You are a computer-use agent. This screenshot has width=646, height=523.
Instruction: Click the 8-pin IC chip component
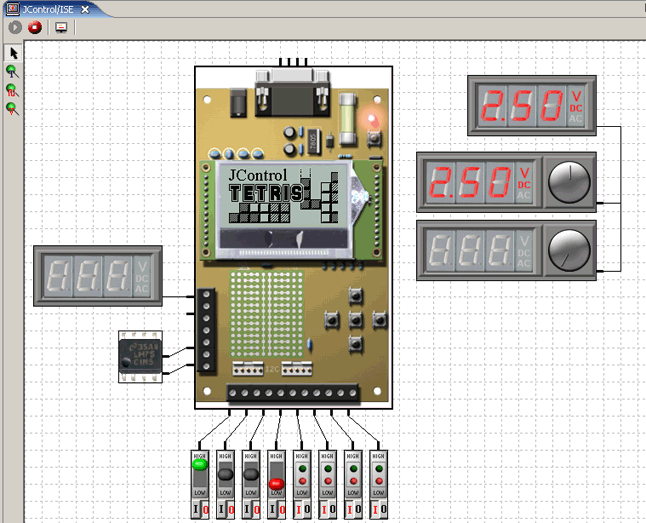pos(140,354)
